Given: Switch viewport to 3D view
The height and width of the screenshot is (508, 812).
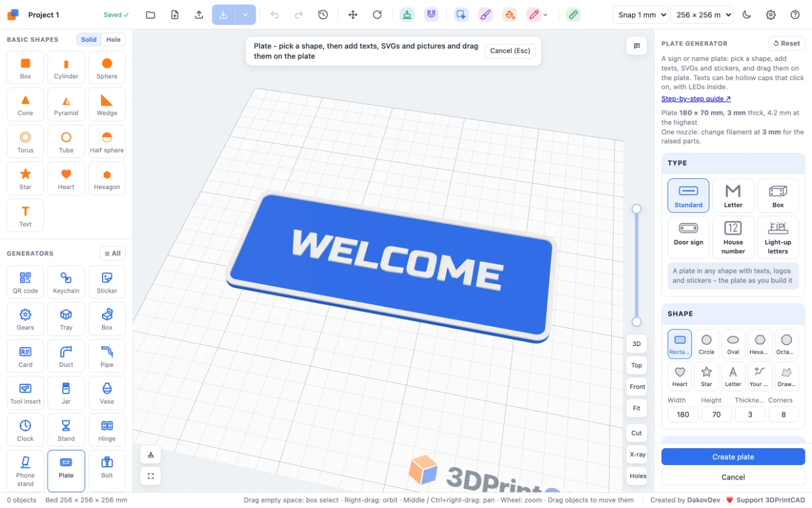Looking at the screenshot, I should 636,344.
